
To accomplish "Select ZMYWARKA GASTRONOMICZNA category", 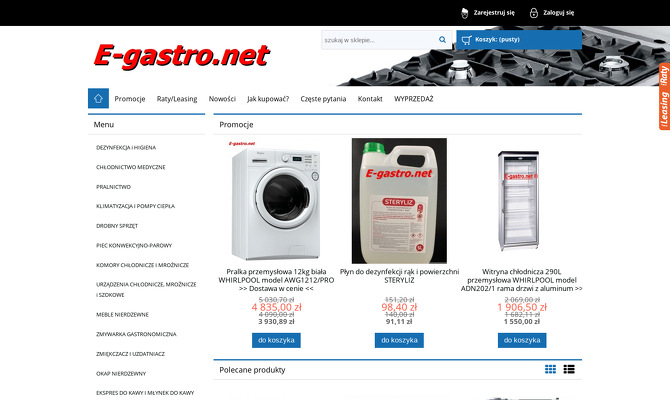I will click(136, 334).
